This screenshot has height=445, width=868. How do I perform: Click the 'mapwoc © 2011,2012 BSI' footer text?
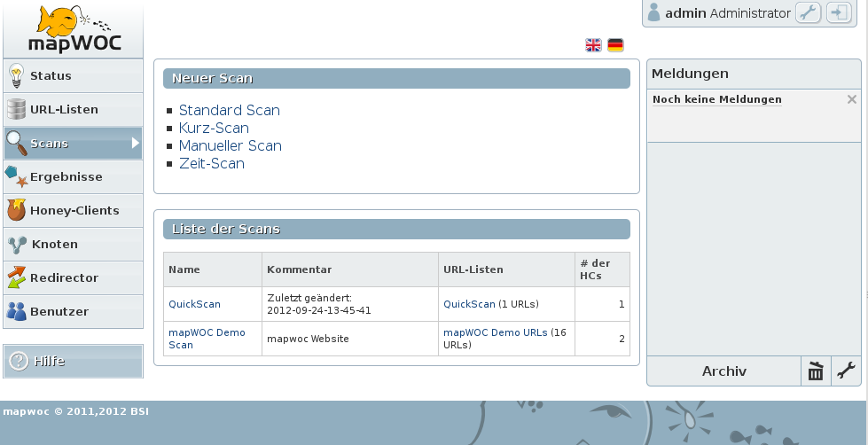[x=76, y=411]
